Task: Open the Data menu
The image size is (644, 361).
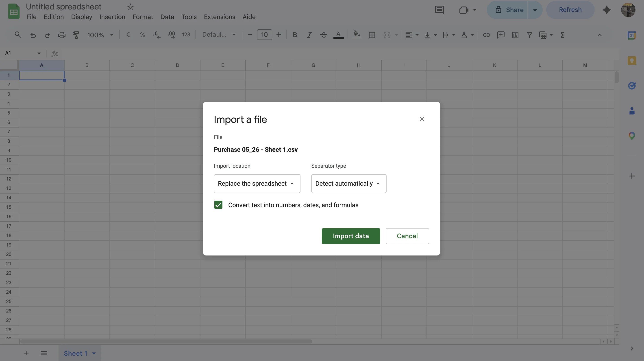Action: click(167, 17)
